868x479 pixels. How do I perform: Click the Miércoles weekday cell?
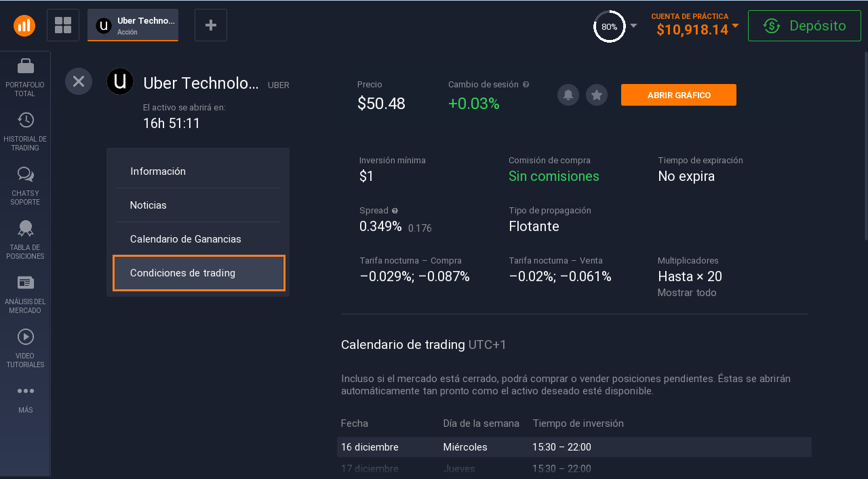(465, 447)
